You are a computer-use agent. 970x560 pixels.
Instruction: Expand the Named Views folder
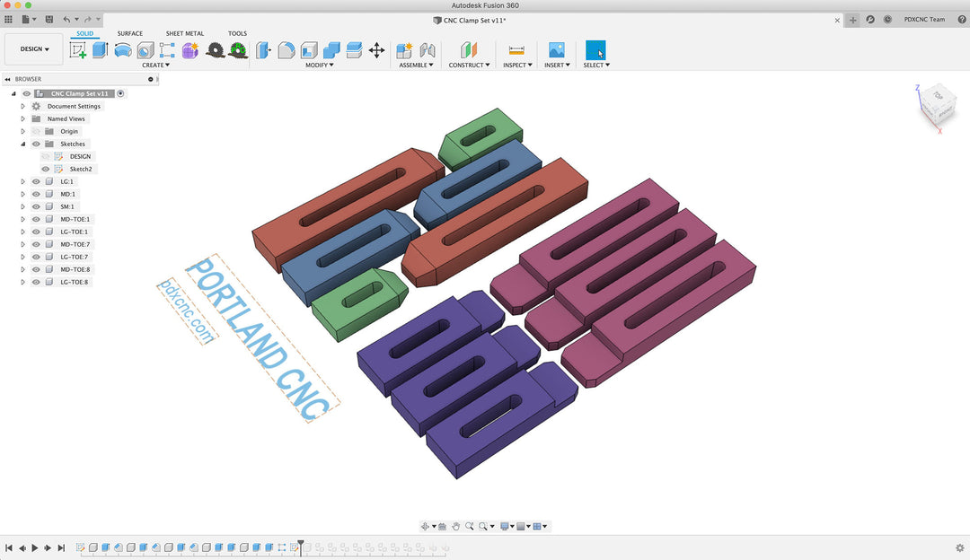[22, 118]
